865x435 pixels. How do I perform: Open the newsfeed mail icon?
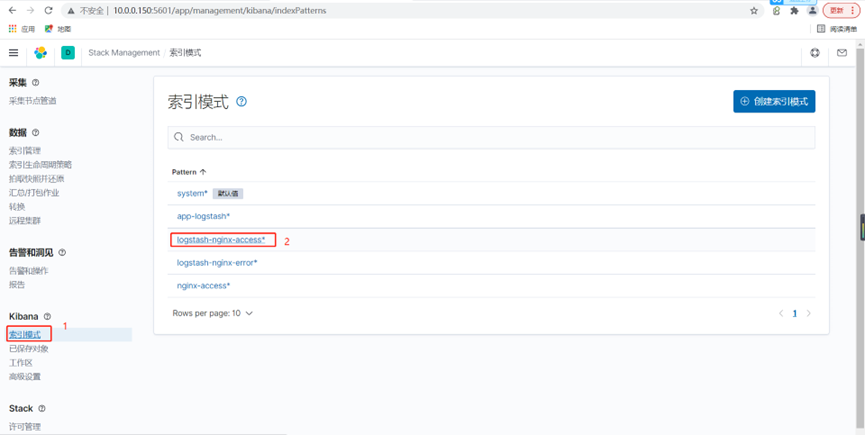842,53
